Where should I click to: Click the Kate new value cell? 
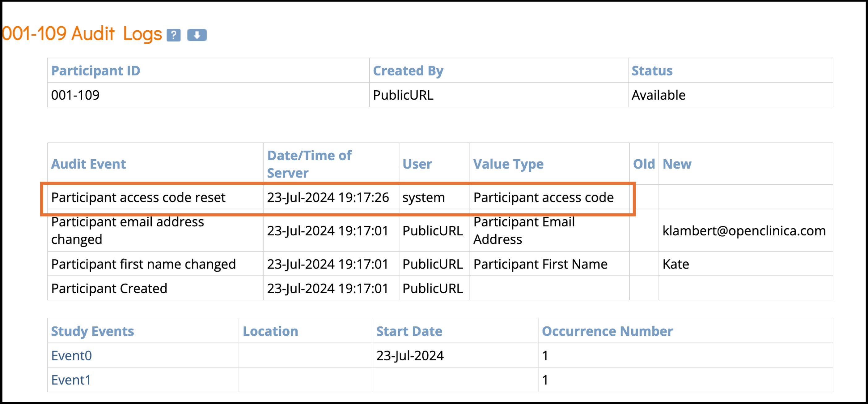click(x=675, y=264)
